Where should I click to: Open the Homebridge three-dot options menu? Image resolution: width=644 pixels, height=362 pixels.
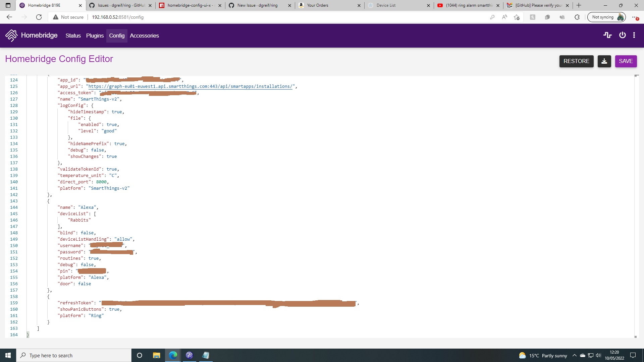click(634, 35)
